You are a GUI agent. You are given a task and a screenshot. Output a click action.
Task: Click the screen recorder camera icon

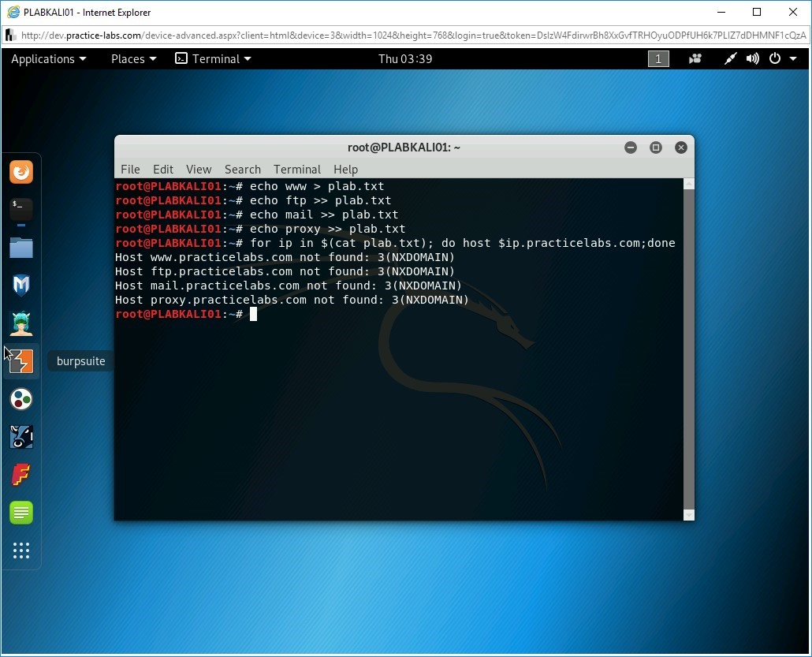(x=695, y=59)
